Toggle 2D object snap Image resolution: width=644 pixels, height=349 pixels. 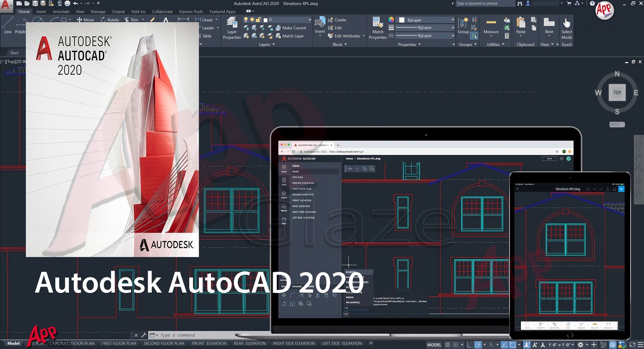tap(512, 345)
